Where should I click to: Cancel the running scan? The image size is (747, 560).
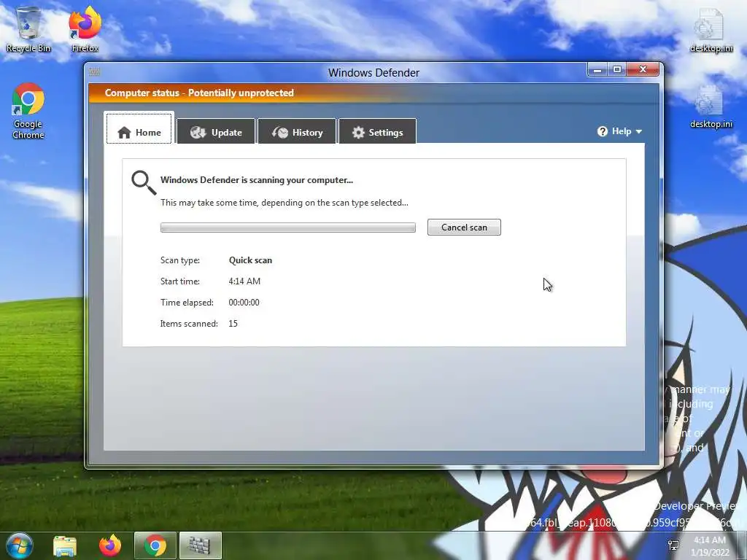464,227
